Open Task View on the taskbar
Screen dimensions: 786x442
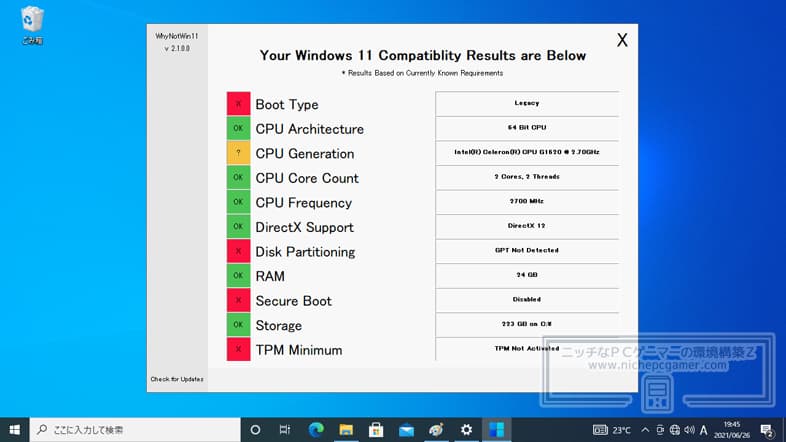pos(285,430)
